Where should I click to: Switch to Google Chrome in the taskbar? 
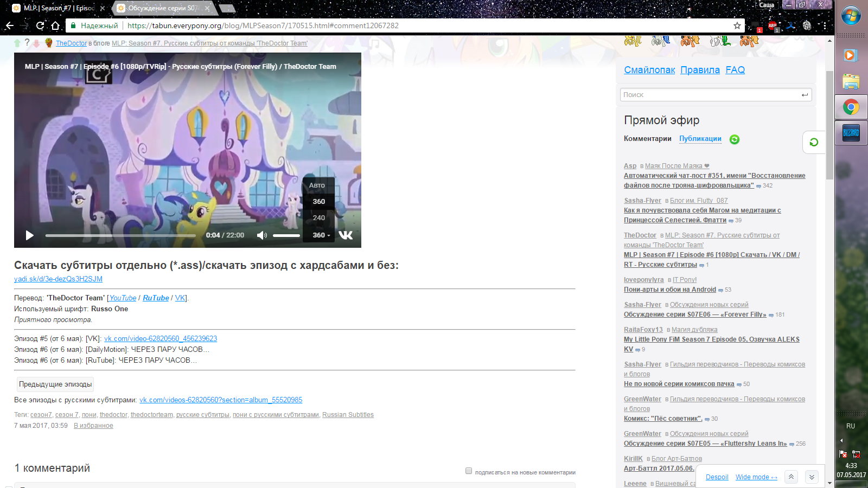click(851, 107)
